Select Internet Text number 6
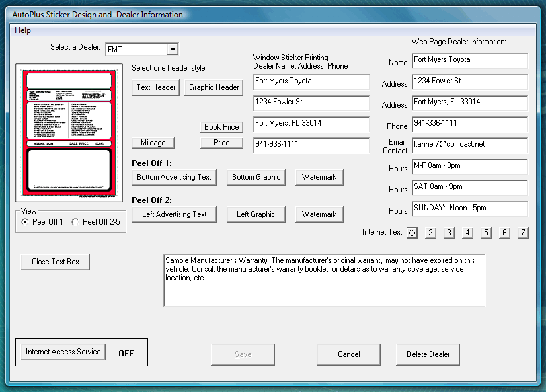The height and width of the screenshot is (392, 546). [x=504, y=233]
